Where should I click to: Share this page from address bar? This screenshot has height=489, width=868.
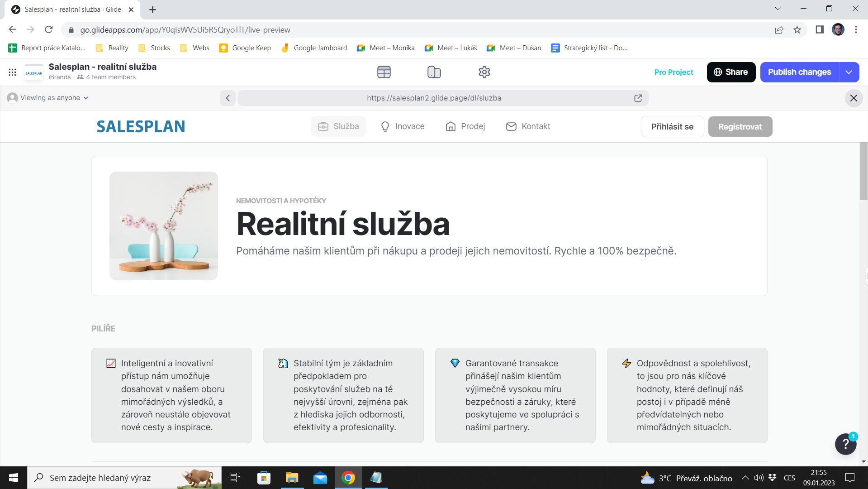click(779, 30)
